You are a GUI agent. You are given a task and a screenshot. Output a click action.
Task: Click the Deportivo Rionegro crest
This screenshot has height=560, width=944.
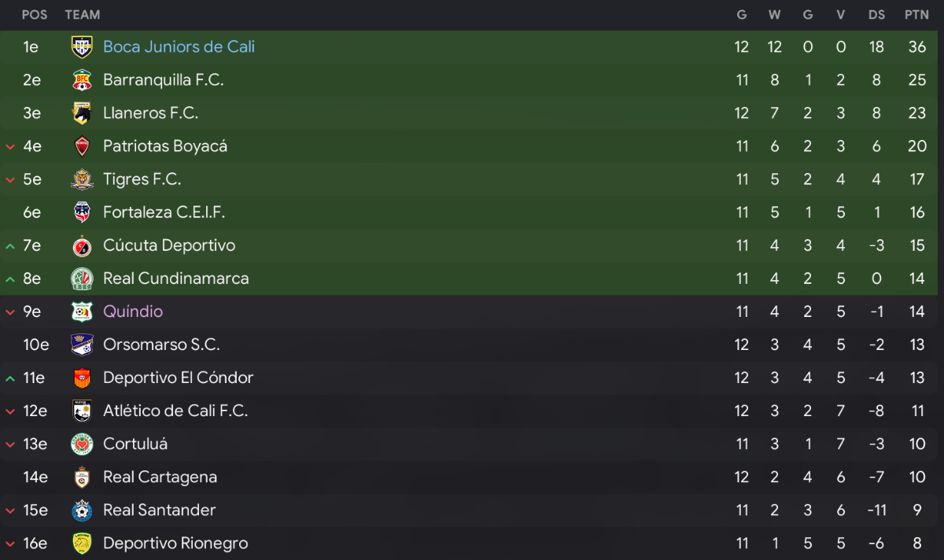click(82, 543)
